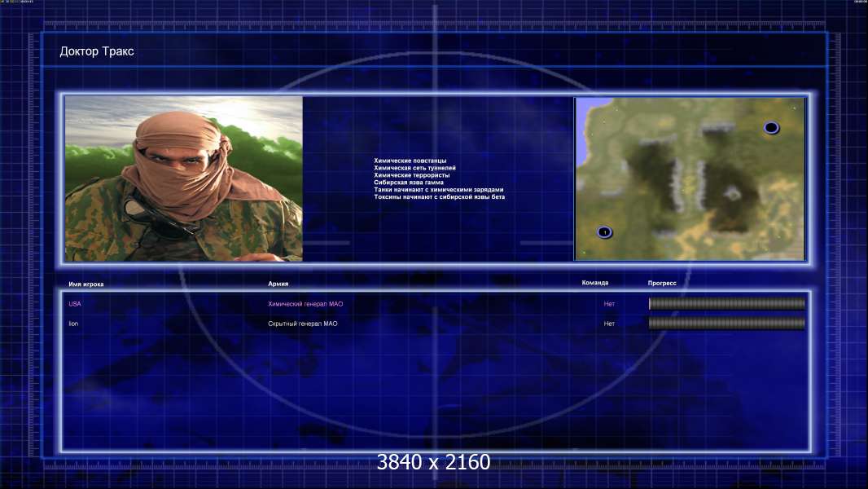This screenshot has width=868, height=489.
Task: Select player name USA
Action: (x=75, y=304)
